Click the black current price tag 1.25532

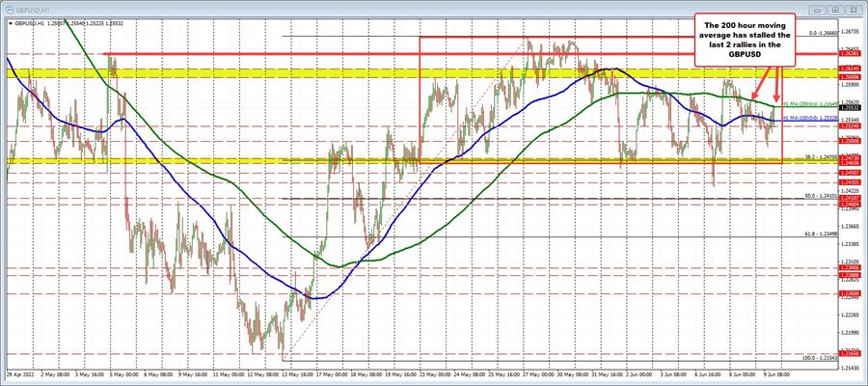click(851, 108)
